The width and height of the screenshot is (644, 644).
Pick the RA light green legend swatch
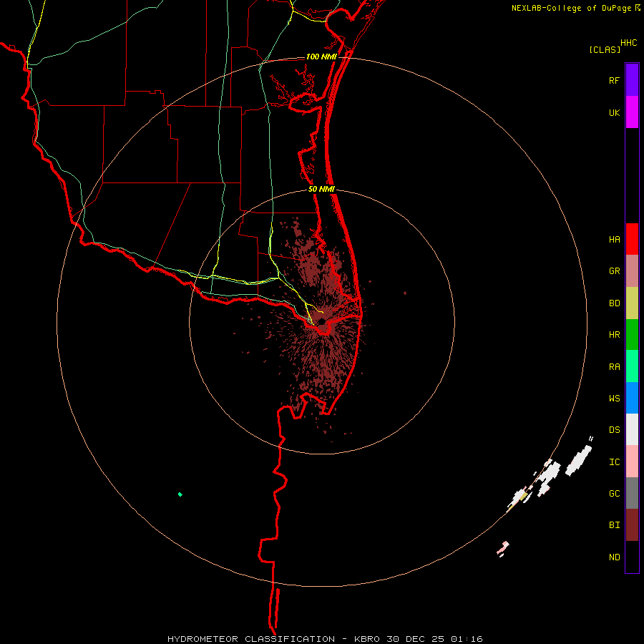click(x=632, y=366)
